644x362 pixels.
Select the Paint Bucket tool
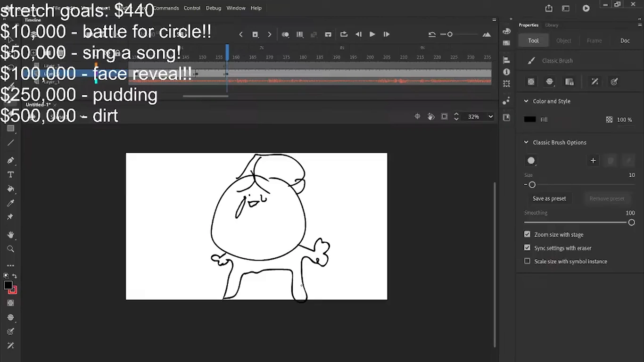point(10,189)
